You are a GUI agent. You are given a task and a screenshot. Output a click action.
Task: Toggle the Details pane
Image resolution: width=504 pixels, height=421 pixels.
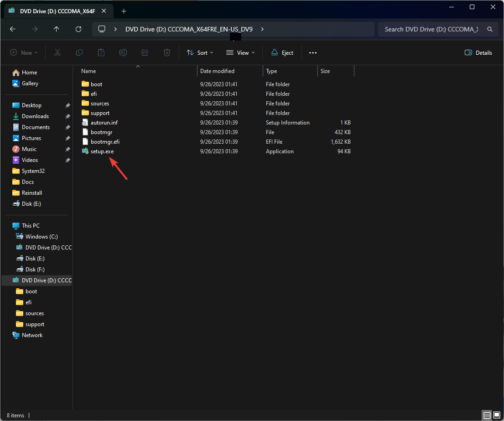tap(478, 52)
